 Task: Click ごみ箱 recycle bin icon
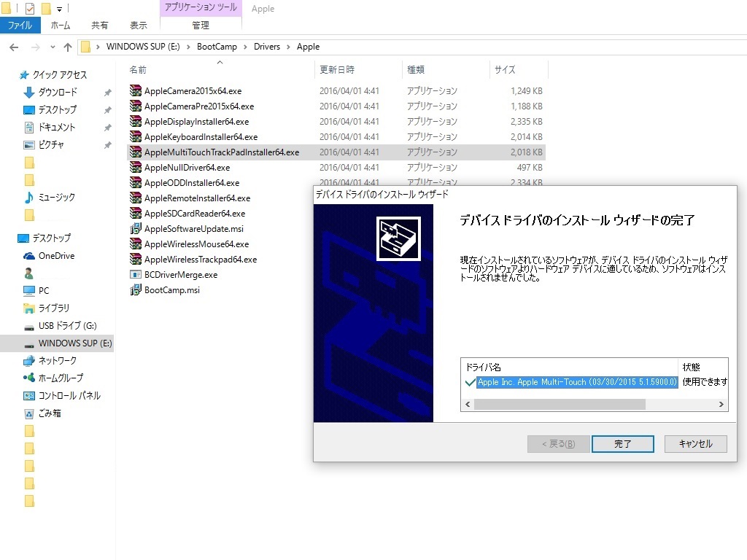click(x=29, y=413)
